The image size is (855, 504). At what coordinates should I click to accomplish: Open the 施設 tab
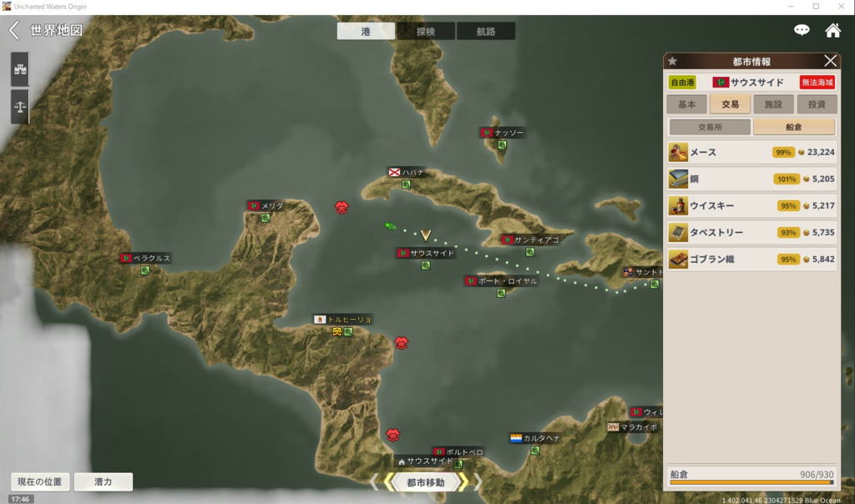click(773, 104)
